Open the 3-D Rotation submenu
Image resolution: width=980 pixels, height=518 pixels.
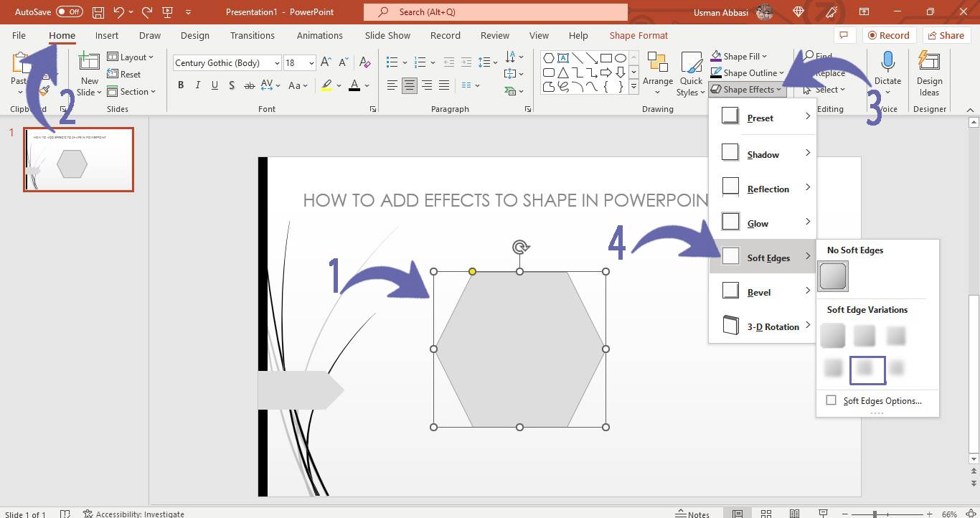[x=763, y=326]
